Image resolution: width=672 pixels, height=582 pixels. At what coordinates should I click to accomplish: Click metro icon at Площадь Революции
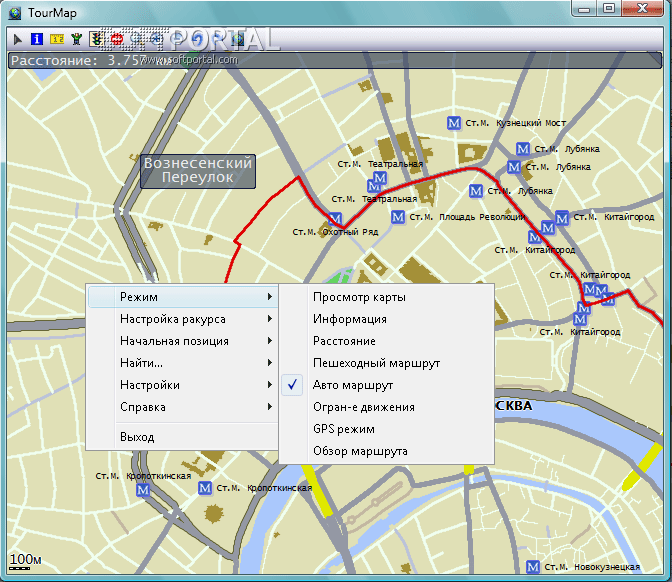click(x=398, y=217)
